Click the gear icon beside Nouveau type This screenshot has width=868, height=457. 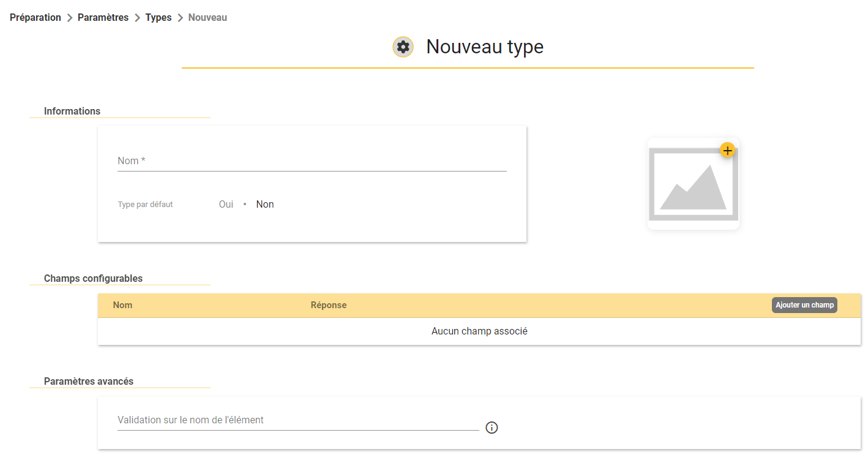click(x=403, y=47)
